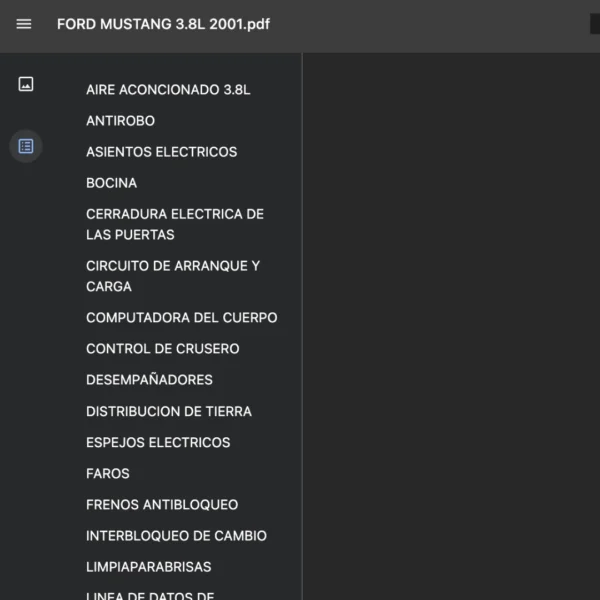Jump to FAROS section
Viewport: 600px width, 600px height.
[x=108, y=473]
